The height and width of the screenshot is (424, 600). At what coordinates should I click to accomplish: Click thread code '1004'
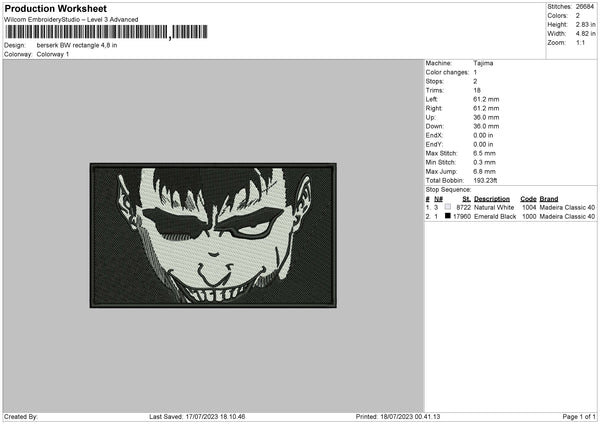pos(529,207)
